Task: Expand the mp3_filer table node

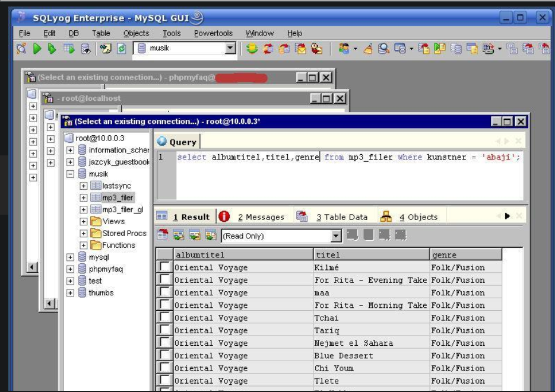Action: (x=84, y=197)
